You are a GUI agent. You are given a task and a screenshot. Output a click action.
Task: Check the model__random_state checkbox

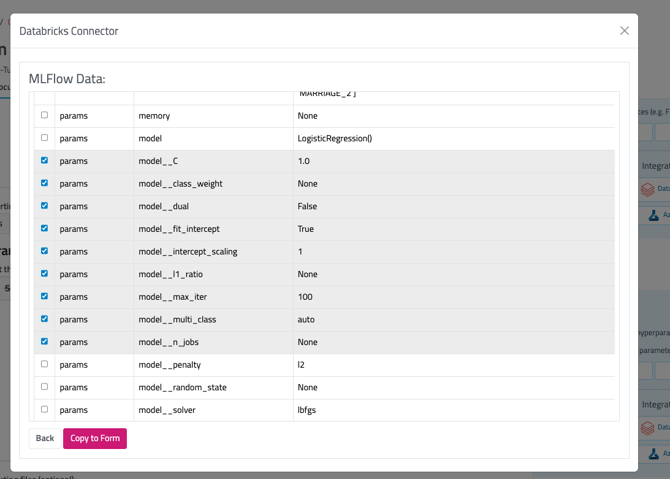44,387
